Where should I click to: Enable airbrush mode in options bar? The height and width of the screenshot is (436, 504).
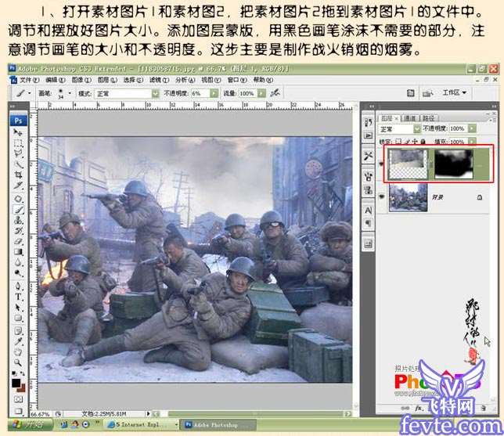pyautogui.click(x=275, y=93)
